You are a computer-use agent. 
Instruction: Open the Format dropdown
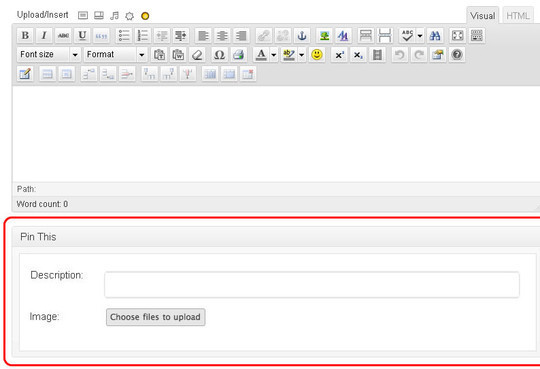coord(115,54)
